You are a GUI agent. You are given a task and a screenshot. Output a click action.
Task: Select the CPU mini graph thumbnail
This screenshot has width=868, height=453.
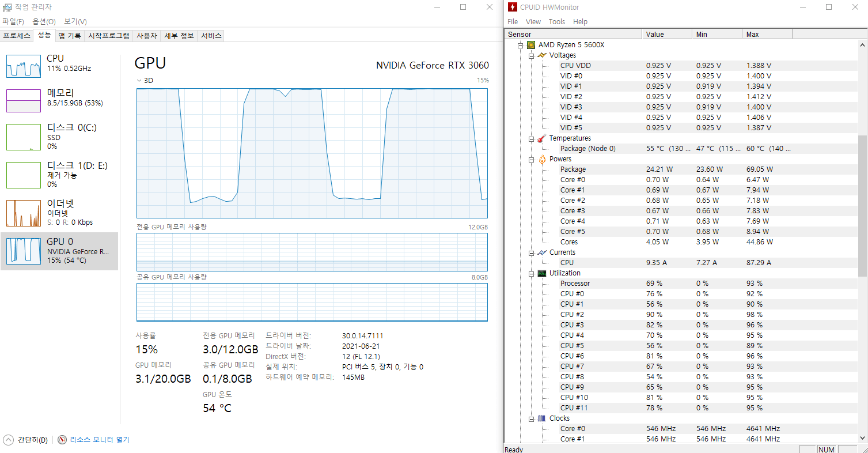point(24,66)
